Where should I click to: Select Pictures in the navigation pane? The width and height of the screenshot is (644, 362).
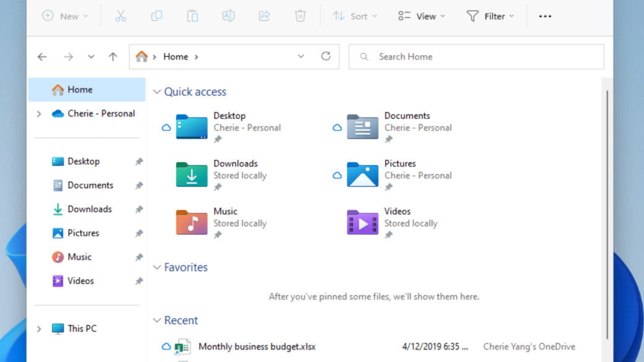click(87, 233)
